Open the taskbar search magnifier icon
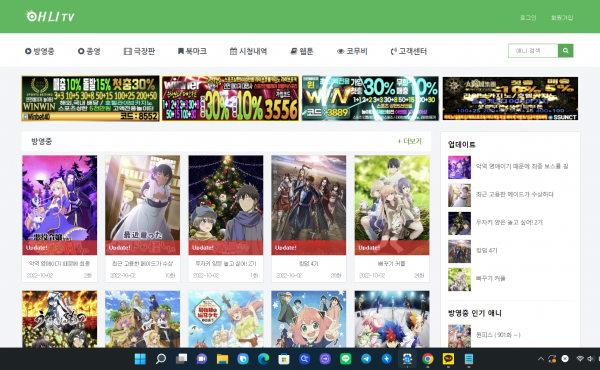Viewport: 600px width, 370px height. click(161, 359)
